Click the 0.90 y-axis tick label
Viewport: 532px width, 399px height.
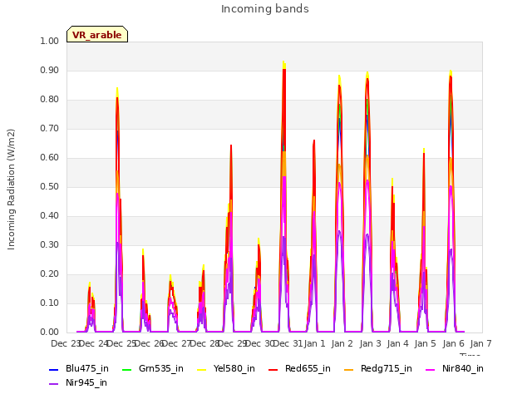click(50, 70)
